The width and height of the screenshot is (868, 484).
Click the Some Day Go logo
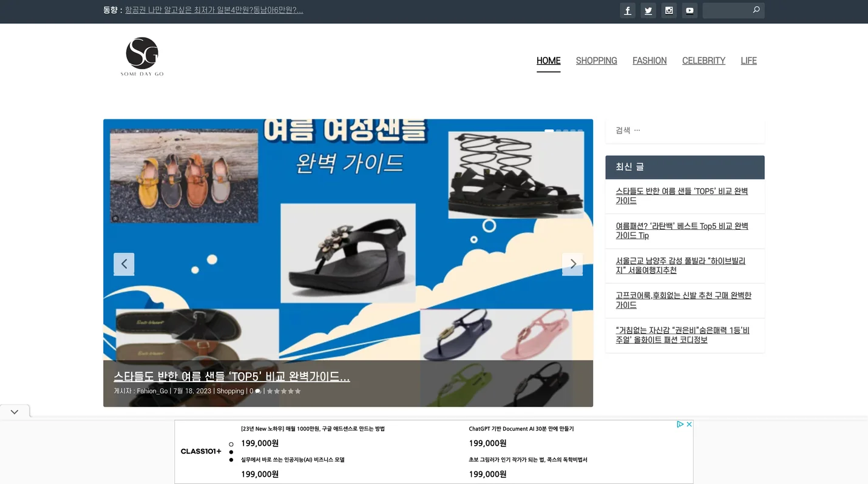(x=142, y=56)
